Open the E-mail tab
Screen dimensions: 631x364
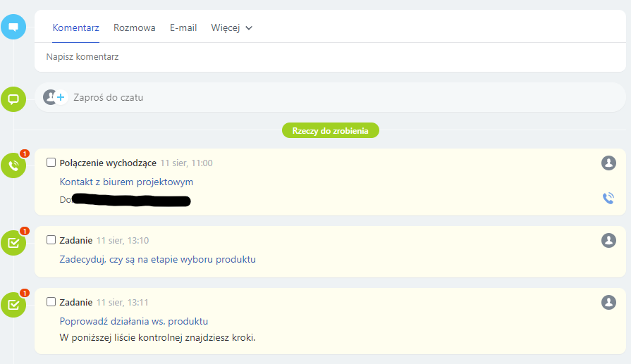[183, 28]
